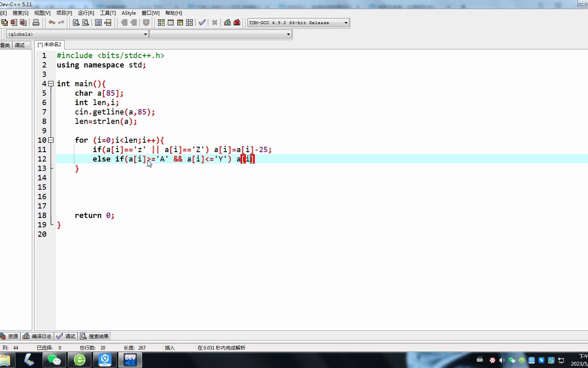Click the Goto Function toolbar icon

(x=98, y=22)
